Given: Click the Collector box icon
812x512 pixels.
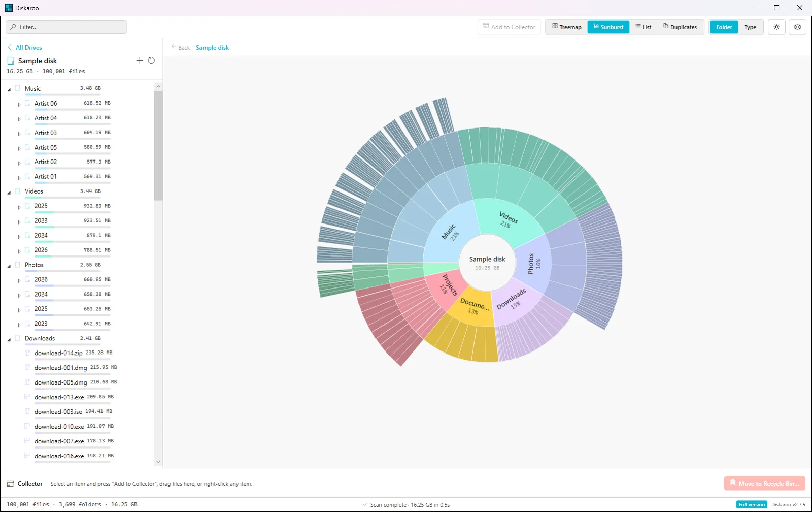Looking at the screenshot, I should pos(10,484).
